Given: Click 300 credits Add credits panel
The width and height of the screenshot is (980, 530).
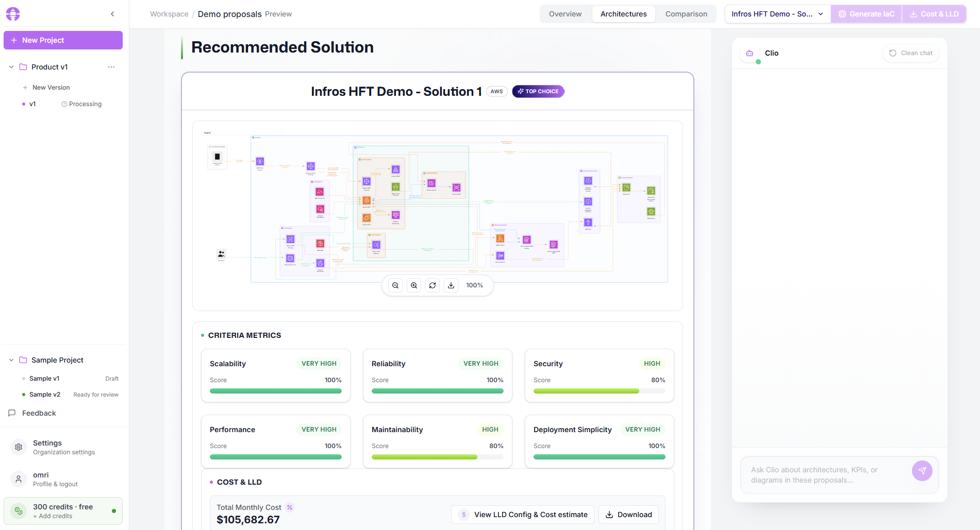Looking at the screenshot, I should pos(63,511).
